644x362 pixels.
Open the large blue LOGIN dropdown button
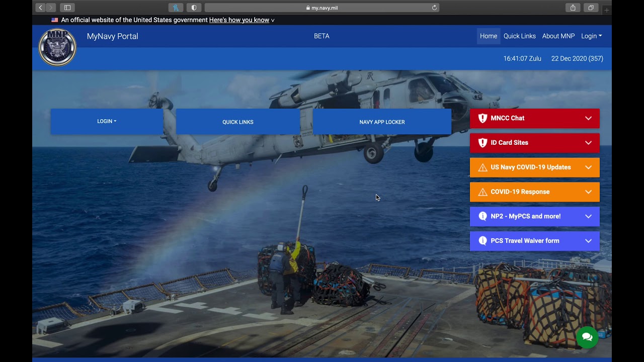click(x=107, y=121)
